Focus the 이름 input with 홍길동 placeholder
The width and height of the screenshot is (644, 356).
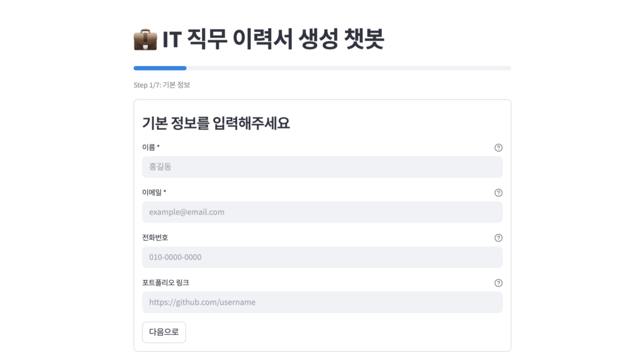coord(323,167)
